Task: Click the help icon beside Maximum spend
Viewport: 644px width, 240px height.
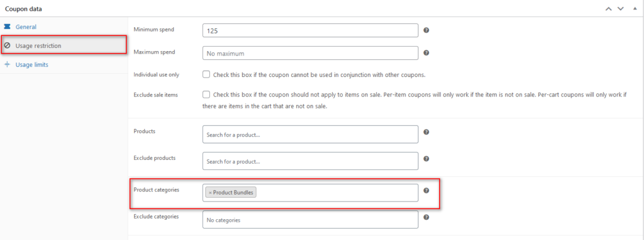Action: [426, 53]
